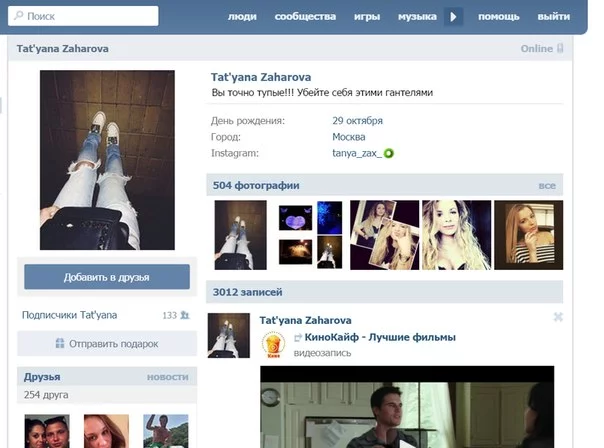Click the subscribers people icon next to 133

pyautogui.click(x=185, y=315)
